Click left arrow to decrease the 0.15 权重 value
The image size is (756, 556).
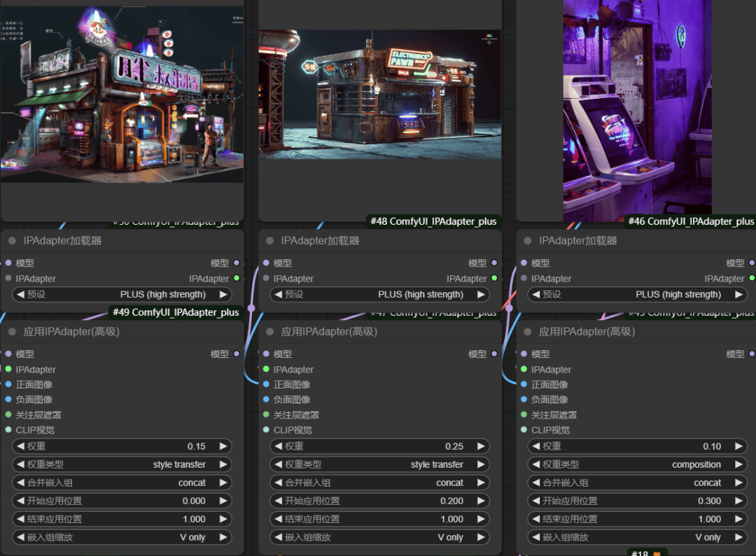[x=19, y=446]
